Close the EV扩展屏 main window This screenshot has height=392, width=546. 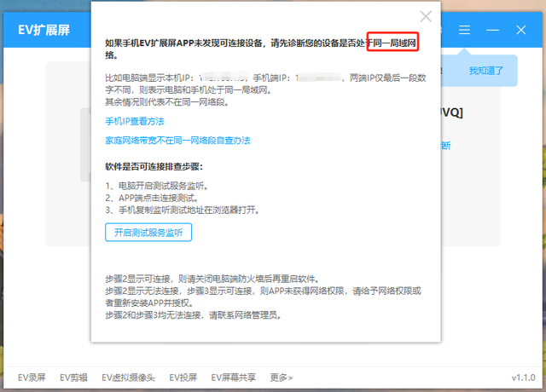(x=521, y=30)
